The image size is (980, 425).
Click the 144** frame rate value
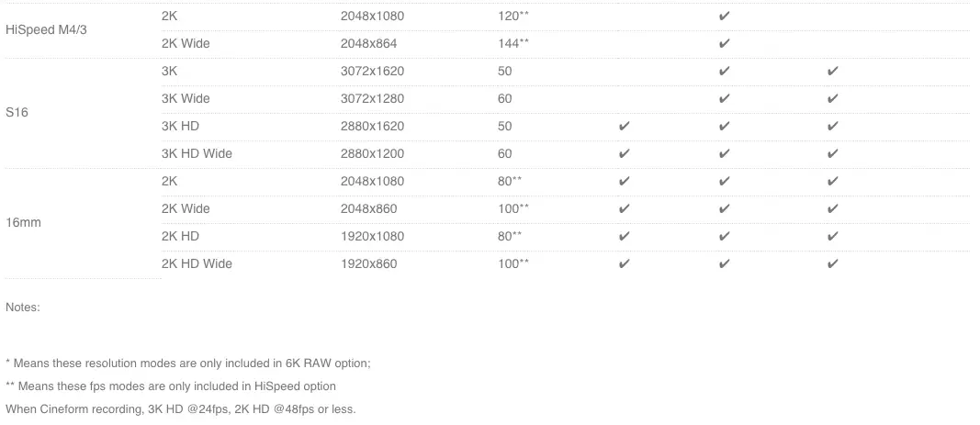pos(513,44)
